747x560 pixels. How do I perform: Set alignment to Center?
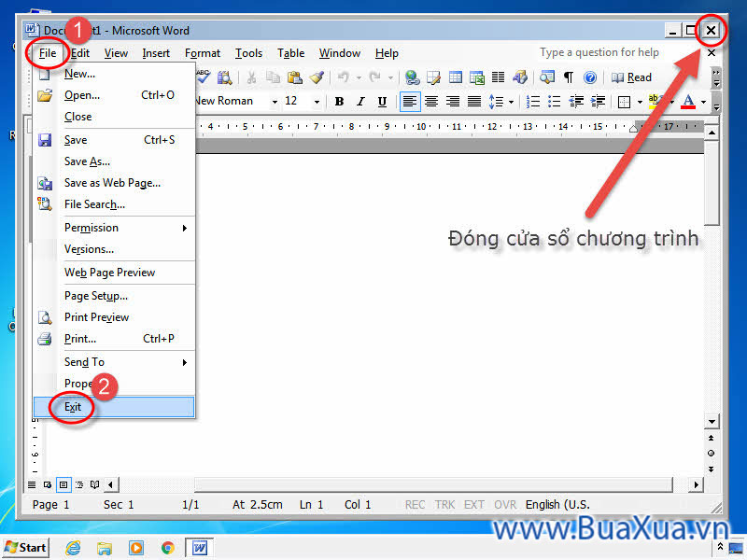(431, 102)
